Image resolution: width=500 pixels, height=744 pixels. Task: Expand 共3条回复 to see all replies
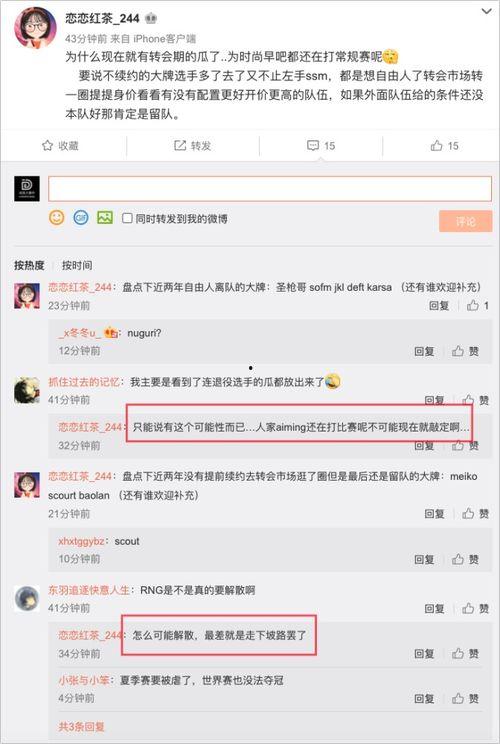(81, 726)
